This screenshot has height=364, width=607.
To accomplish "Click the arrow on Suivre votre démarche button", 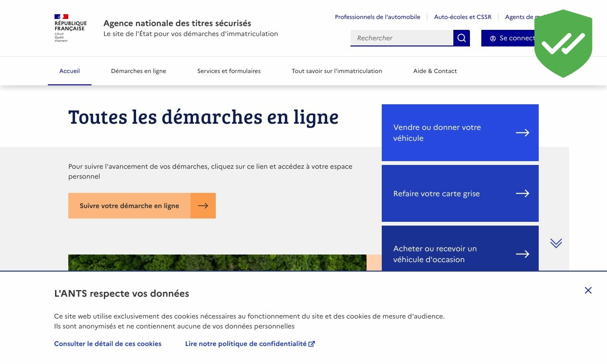I will (203, 206).
